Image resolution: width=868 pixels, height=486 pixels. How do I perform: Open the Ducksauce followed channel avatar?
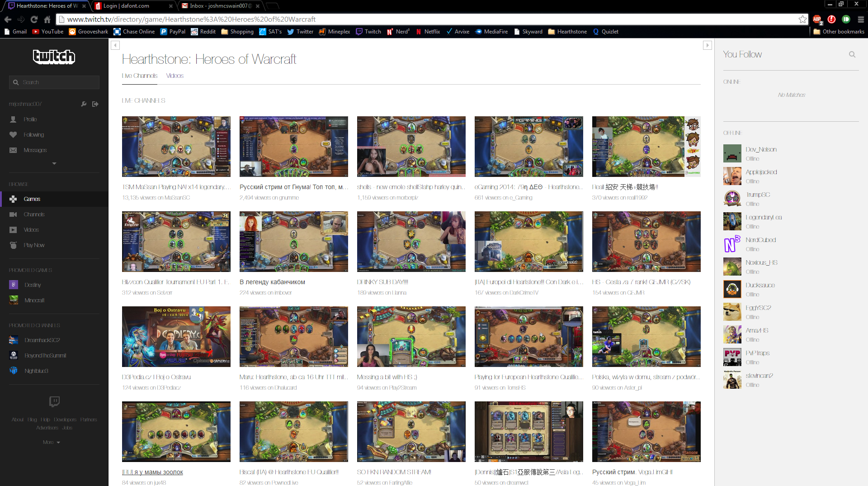coord(732,289)
